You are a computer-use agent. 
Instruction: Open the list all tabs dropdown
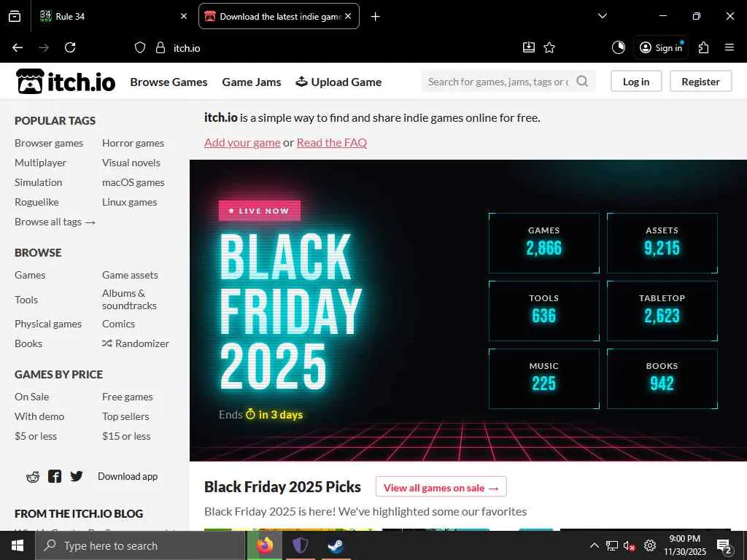(x=603, y=16)
